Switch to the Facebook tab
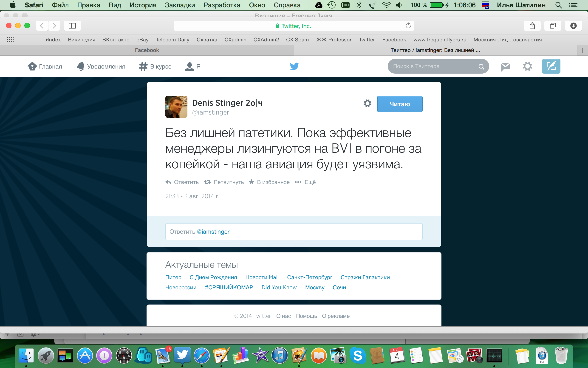Image resolution: width=588 pixels, height=368 pixels. [147, 50]
